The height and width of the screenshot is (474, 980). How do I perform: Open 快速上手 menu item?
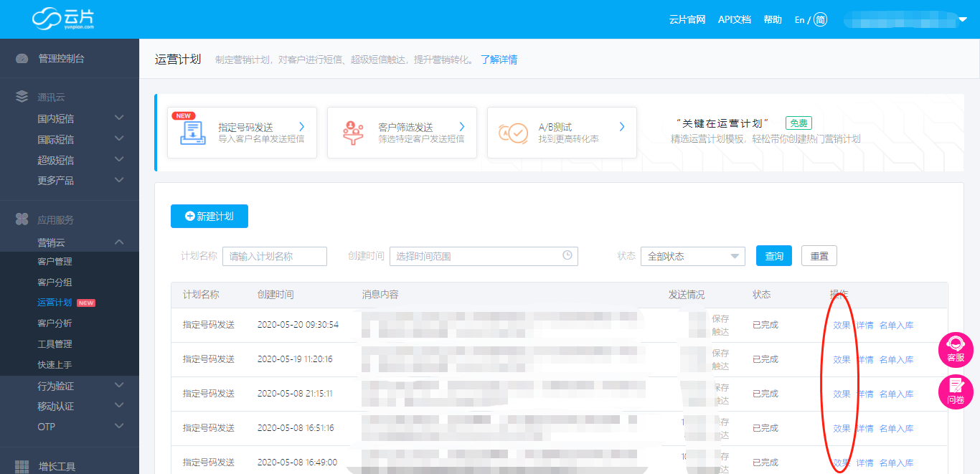click(55, 365)
